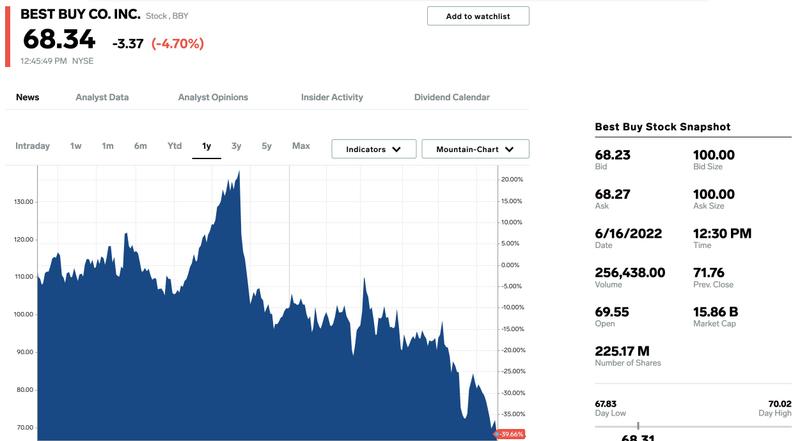The width and height of the screenshot is (800, 441).
Task: Select the 1y chart range
Action: coord(207,146)
